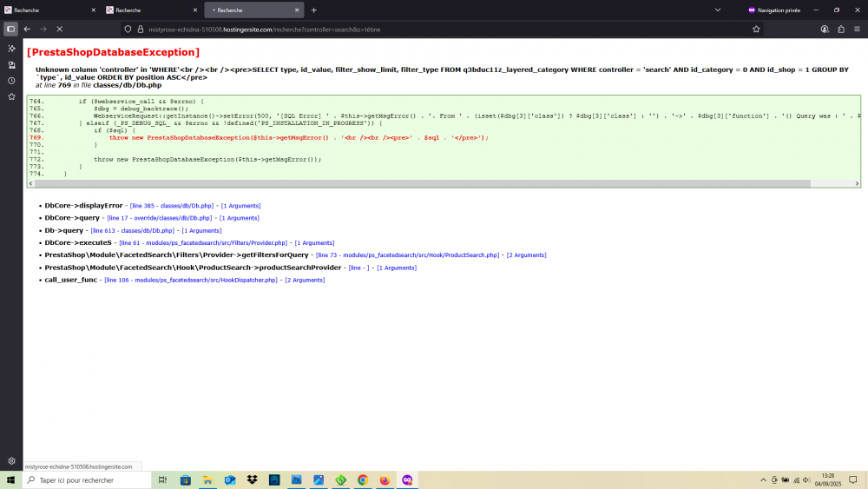Expand arguments for productSearchProvider row

(397, 268)
